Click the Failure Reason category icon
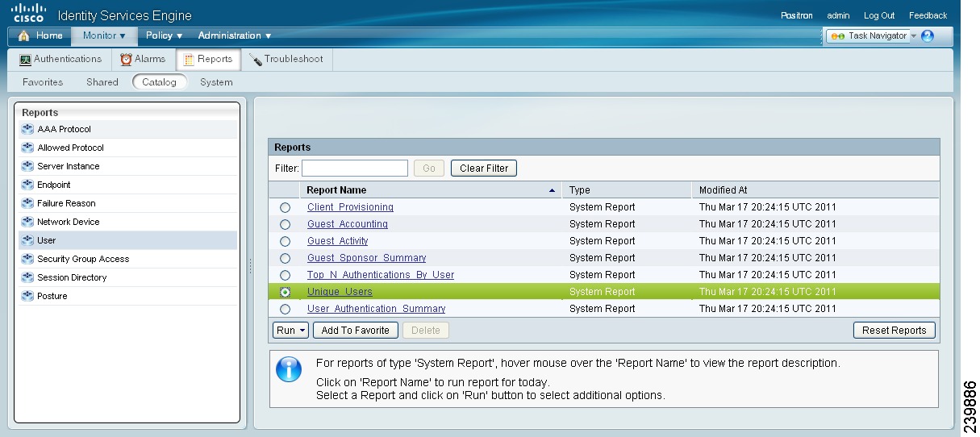The width and height of the screenshot is (980, 437). (27, 203)
